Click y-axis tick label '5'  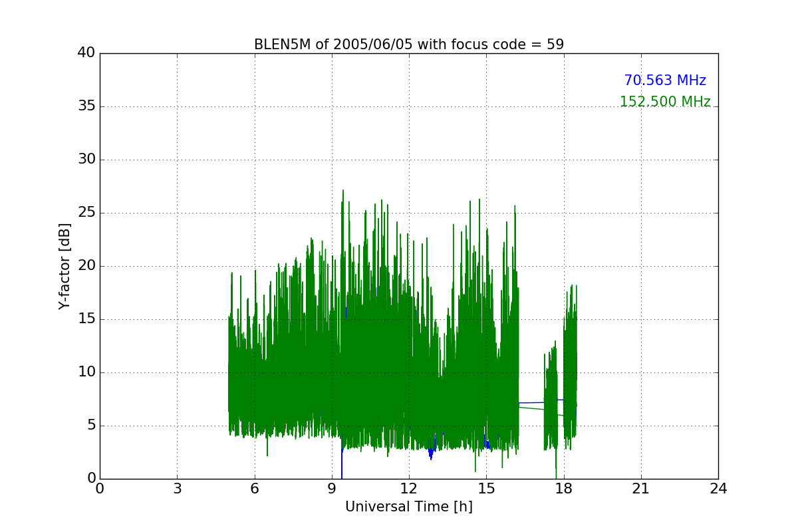point(90,426)
